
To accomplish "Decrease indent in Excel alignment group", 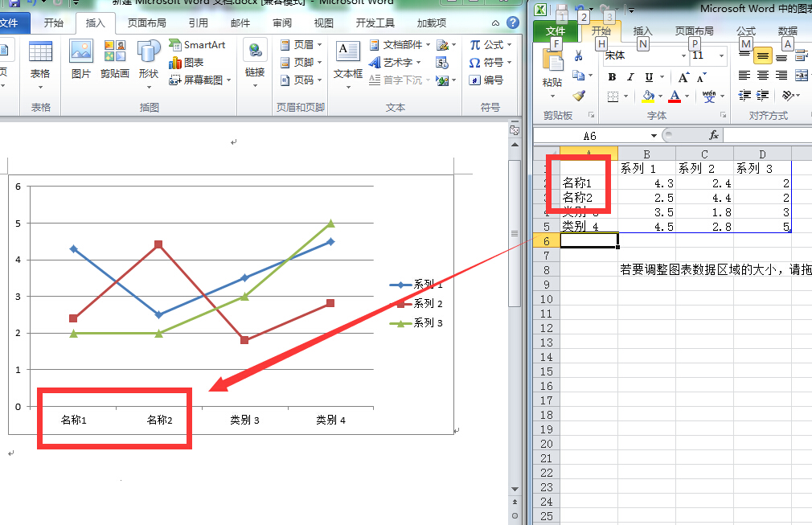I will pos(744,95).
